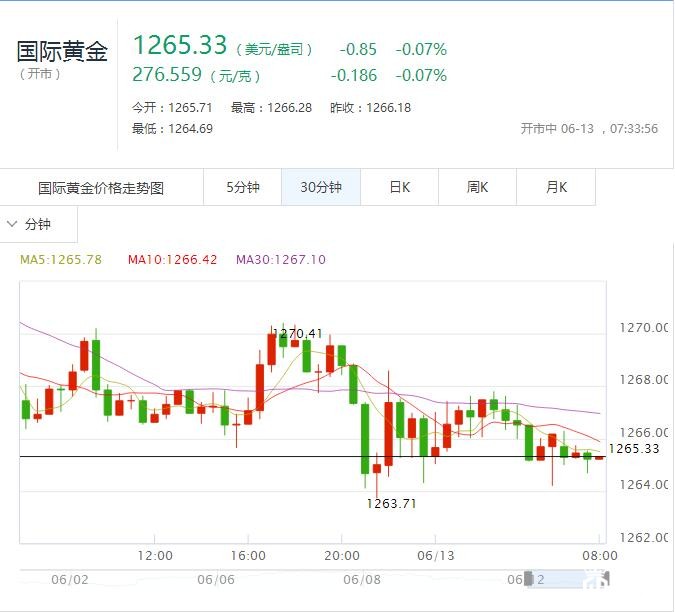Viewport: 675px width, 612px height.
Task: Expand the 分钟 dropdown
Action: 38,224
